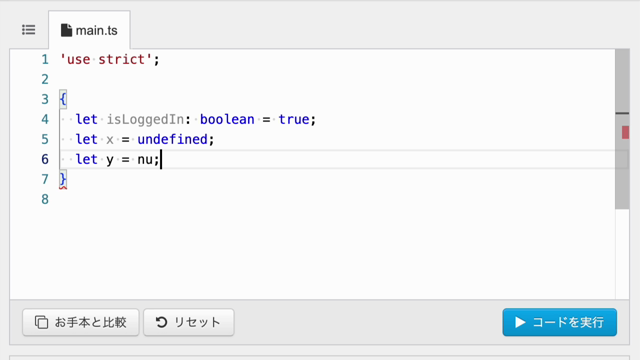Click line number 6 in gutter

pyautogui.click(x=45, y=159)
